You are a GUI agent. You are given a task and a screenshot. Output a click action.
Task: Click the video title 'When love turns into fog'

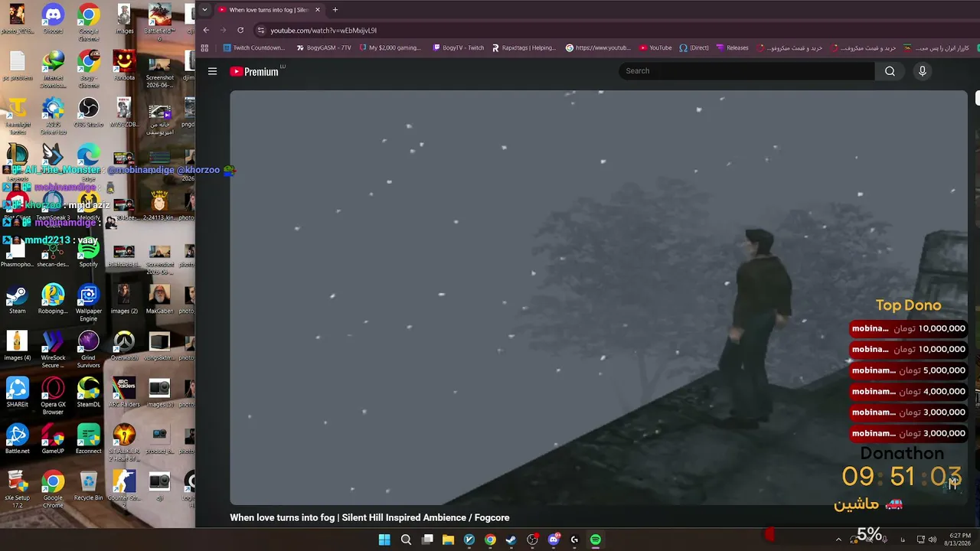(x=369, y=517)
